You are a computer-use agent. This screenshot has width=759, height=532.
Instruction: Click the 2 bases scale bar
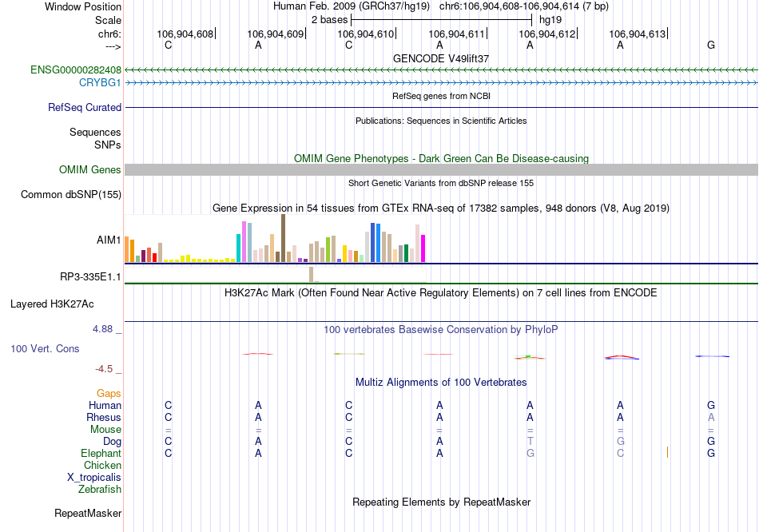tap(442, 20)
